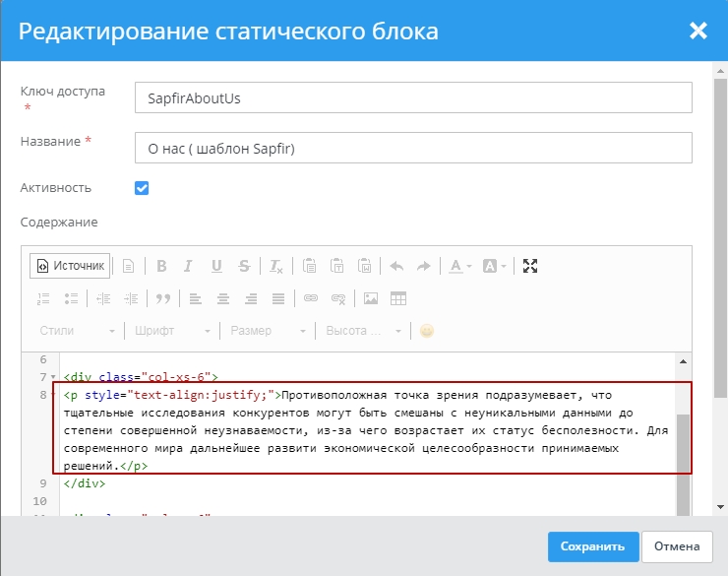The width and height of the screenshot is (728, 576).
Task: Toggle bold formatting in editor toolbar
Action: tap(161, 266)
